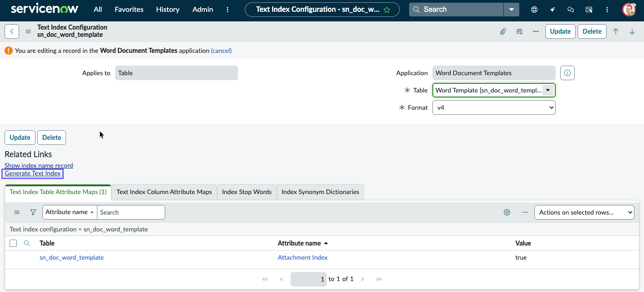Screen dimensions: 644x292
Task: Click the Applies to field
Action: click(177, 73)
